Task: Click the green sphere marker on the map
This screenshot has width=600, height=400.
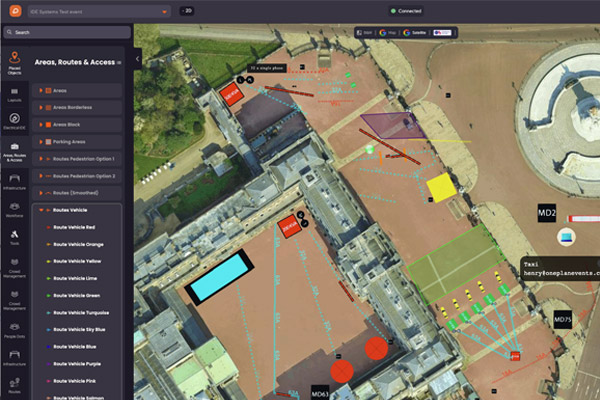Action: click(x=369, y=149)
